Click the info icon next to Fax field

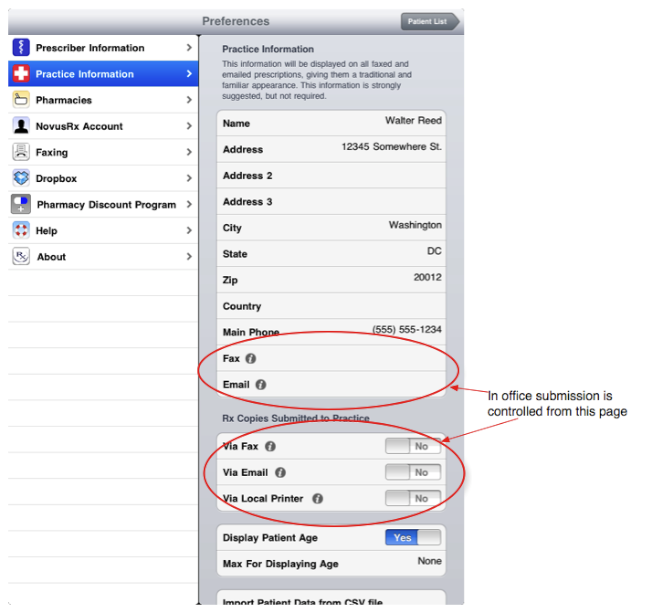coord(251,358)
